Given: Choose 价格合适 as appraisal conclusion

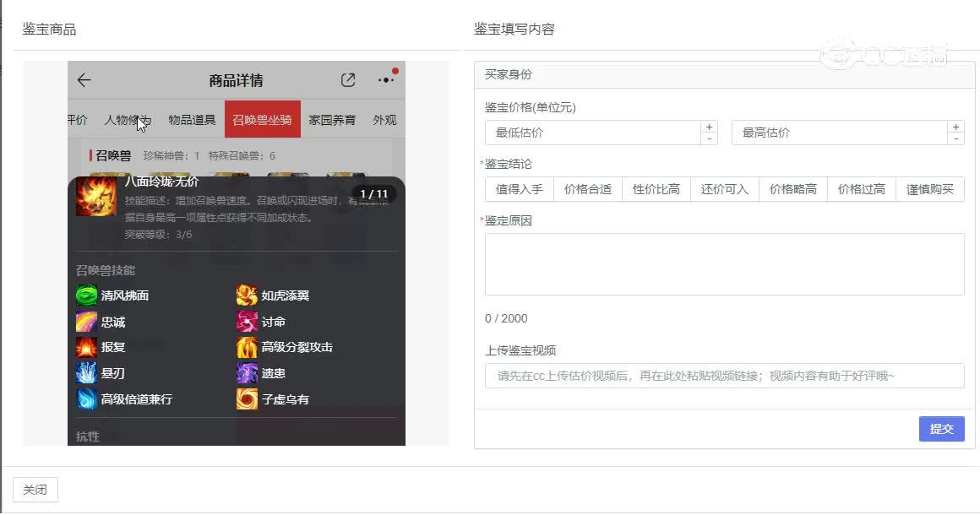Looking at the screenshot, I should click(x=587, y=189).
